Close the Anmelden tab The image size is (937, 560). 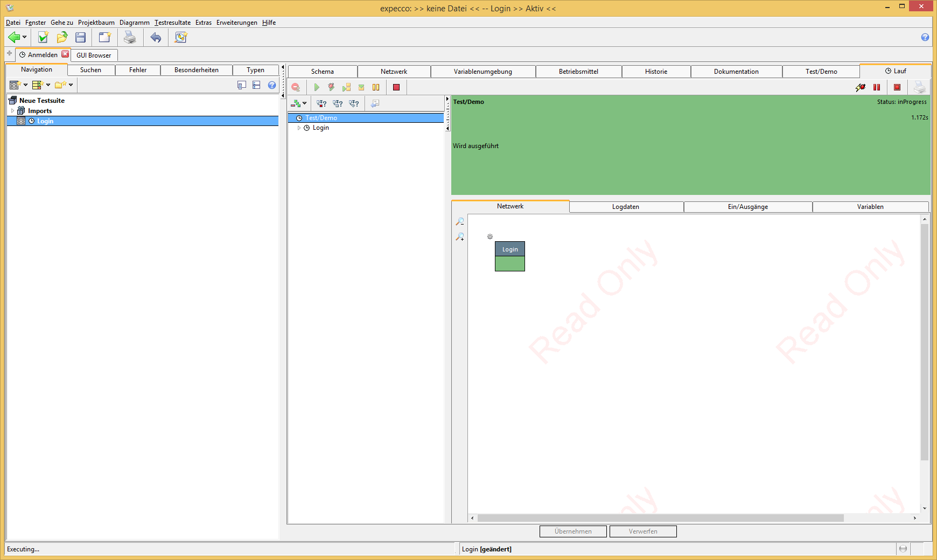65,54
